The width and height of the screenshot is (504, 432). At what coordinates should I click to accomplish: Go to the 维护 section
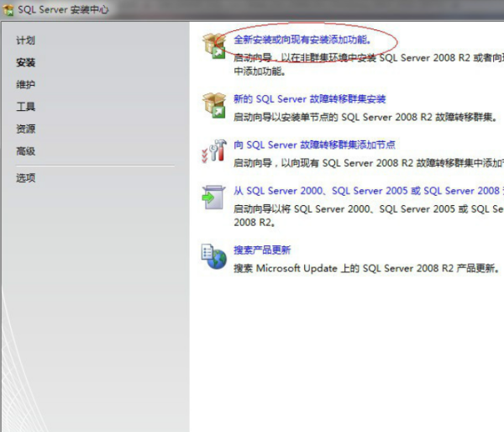(26, 85)
